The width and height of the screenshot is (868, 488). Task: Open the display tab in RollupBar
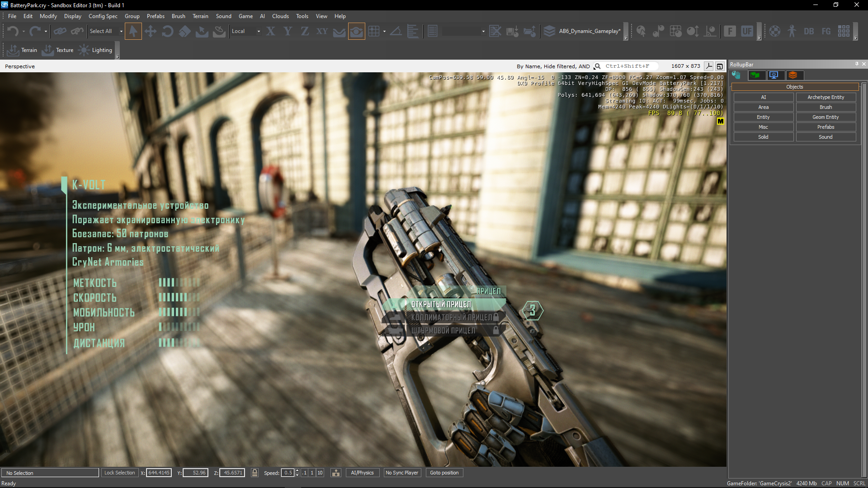[x=774, y=75]
